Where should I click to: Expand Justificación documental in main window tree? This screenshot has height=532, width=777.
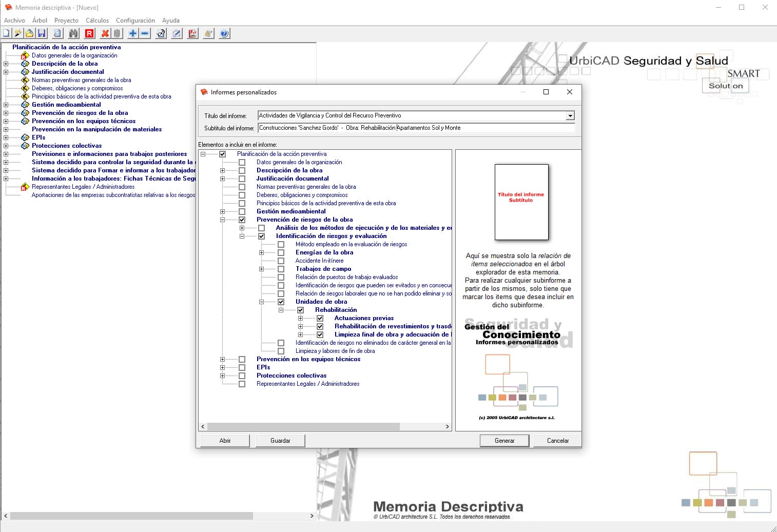point(6,72)
